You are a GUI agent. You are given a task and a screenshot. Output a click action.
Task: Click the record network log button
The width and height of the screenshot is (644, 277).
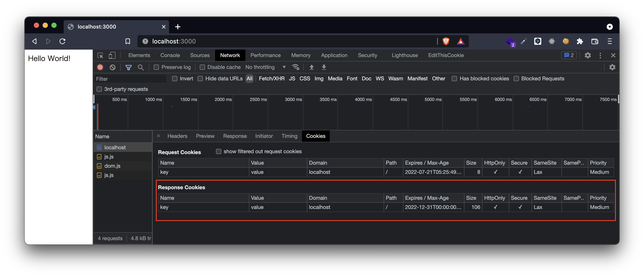coord(100,67)
